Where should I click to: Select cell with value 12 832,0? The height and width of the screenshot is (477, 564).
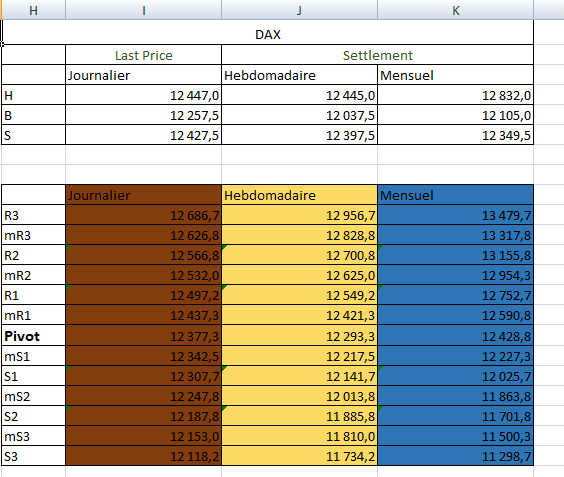pos(455,95)
